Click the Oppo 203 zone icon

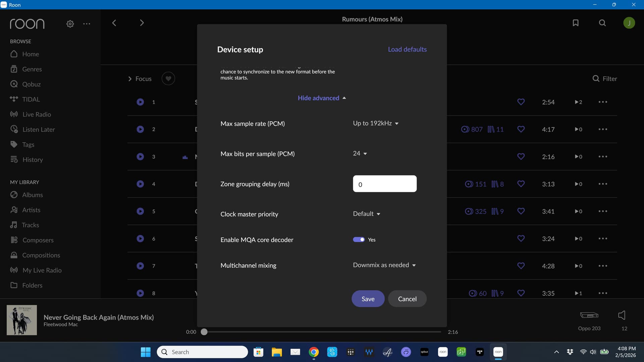[x=589, y=315]
